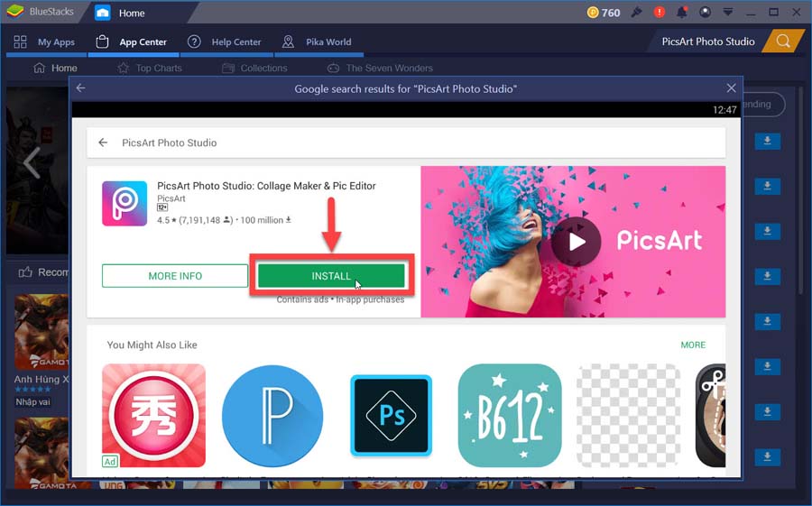The width and height of the screenshot is (812, 506).
Task: Click last blue download button on right
Action: tap(767, 456)
